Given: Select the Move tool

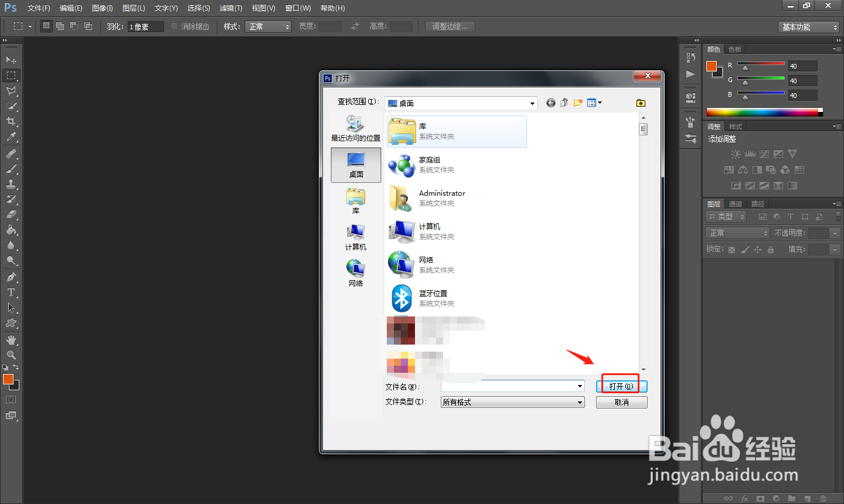Looking at the screenshot, I should (11, 60).
